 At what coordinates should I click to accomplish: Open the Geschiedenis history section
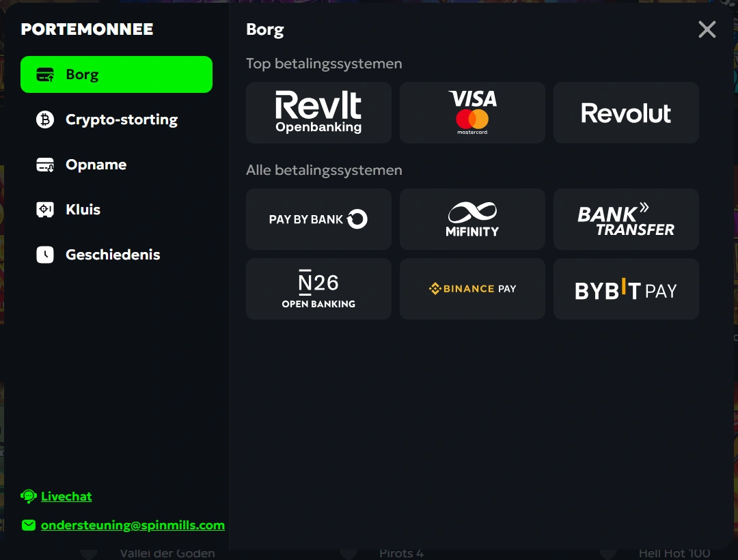point(112,255)
